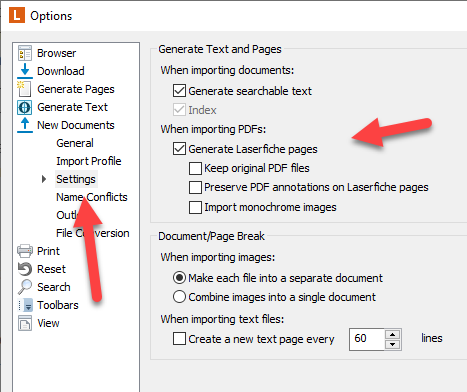467x392 pixels.
Task: Open File Conversion options
Action: coord(93,233)
